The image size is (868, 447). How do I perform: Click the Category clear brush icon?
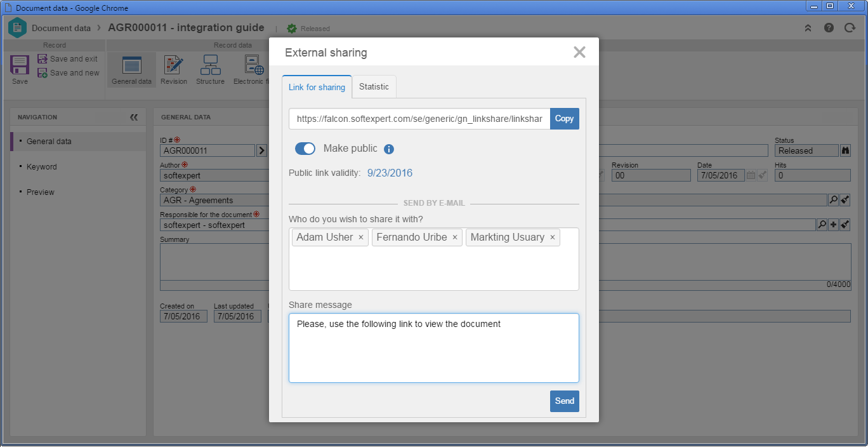(845, 200)
